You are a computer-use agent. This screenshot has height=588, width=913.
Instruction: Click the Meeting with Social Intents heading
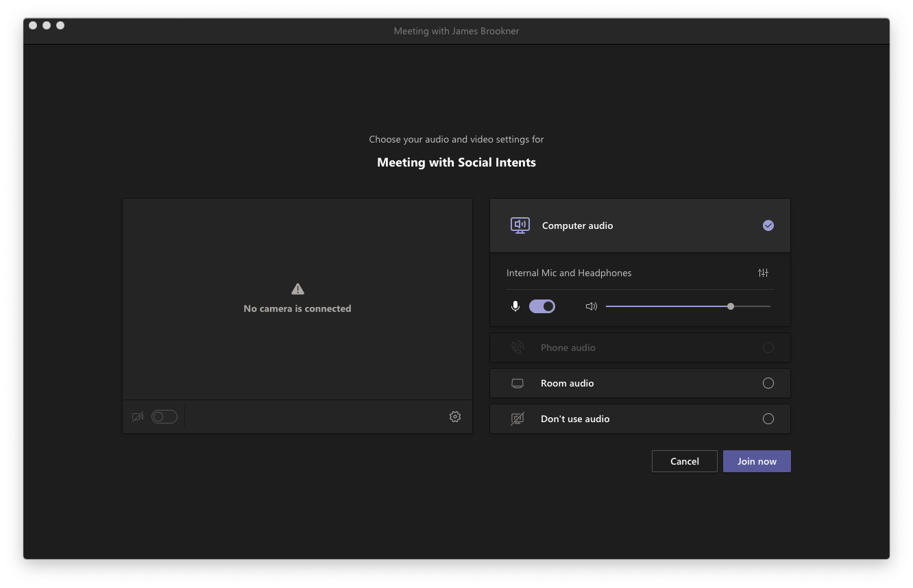point(456,162)
